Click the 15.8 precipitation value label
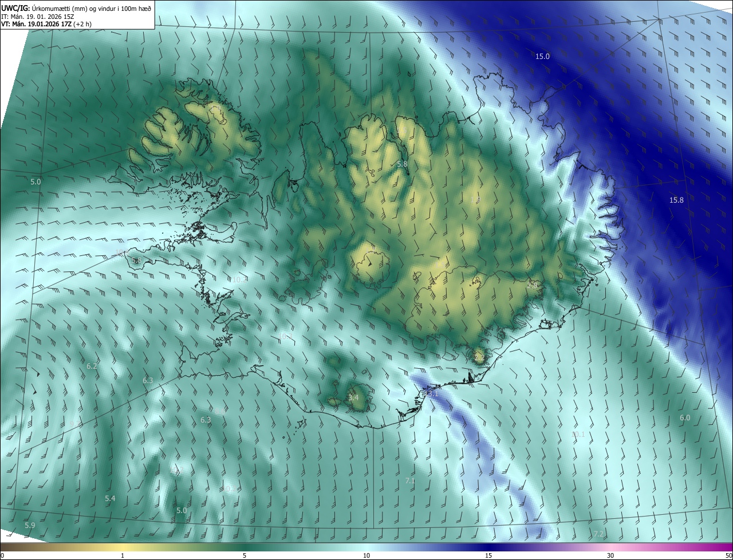Image resolution: width=733 pixels, height=560 pixels. click(x=676, y=200)
